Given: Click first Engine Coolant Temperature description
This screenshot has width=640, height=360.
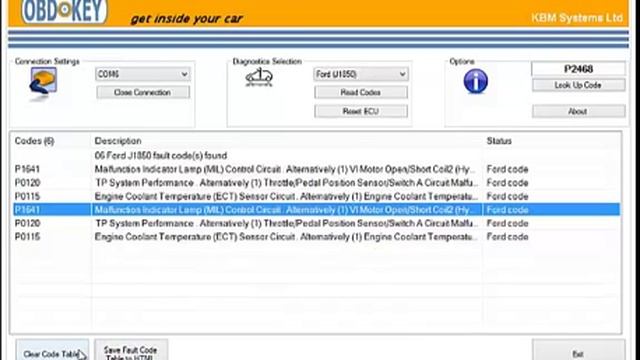Looking at the screenshot, I should coord(286,196).
